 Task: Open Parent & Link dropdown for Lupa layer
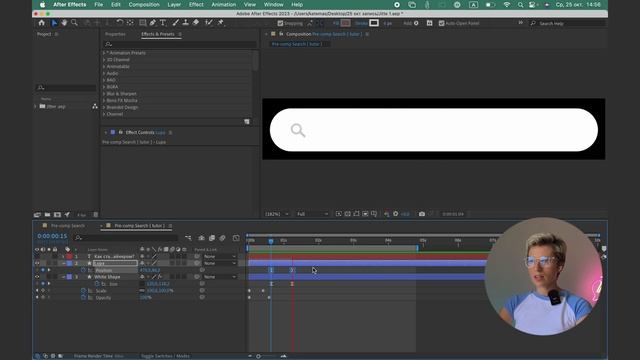coord(220,263)
